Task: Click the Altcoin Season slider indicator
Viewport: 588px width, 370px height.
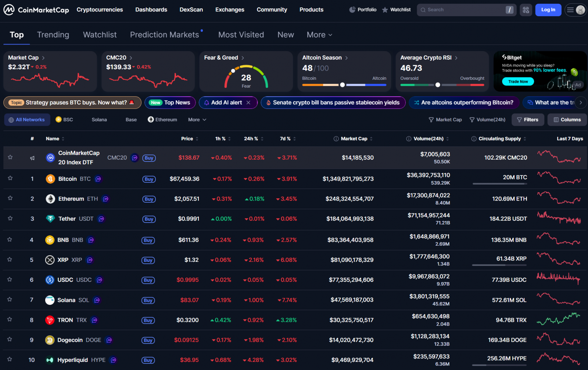Action: [343, 85]
